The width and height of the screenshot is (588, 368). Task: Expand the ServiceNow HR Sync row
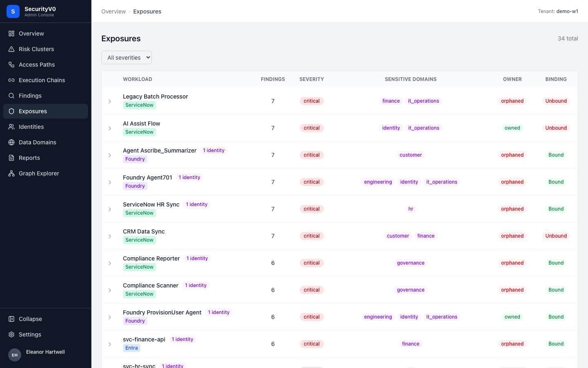pos(110,209)
